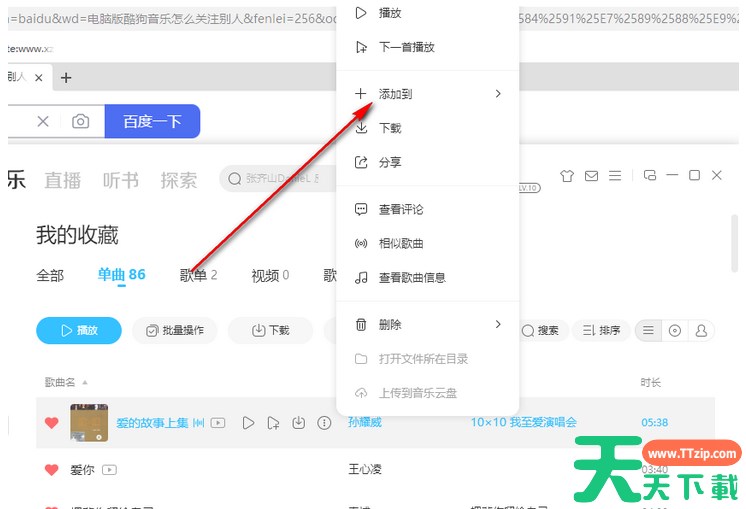
Task: Click the 批量操作 button
Action: pyautogui.click(x=175, y=331)
